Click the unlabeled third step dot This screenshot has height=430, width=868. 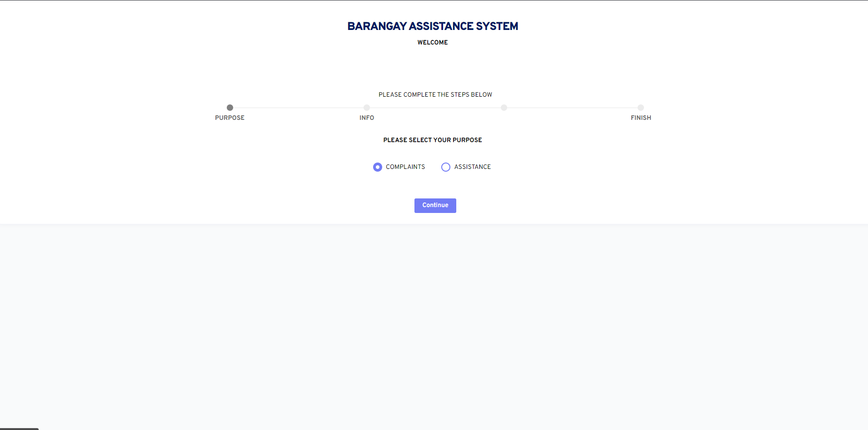click(504, 108)
